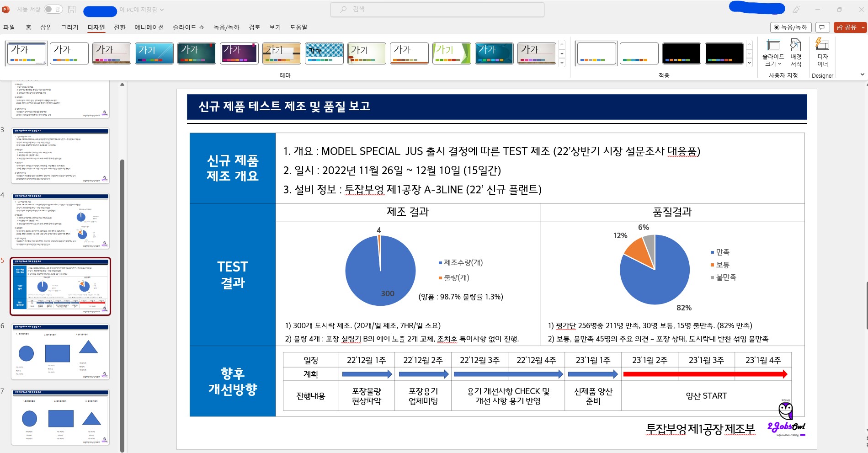Select slide 6 thumbnail in the slide pane
This screenshot has height=453, width=868.
pyautogui.click(x=60, y=352)
